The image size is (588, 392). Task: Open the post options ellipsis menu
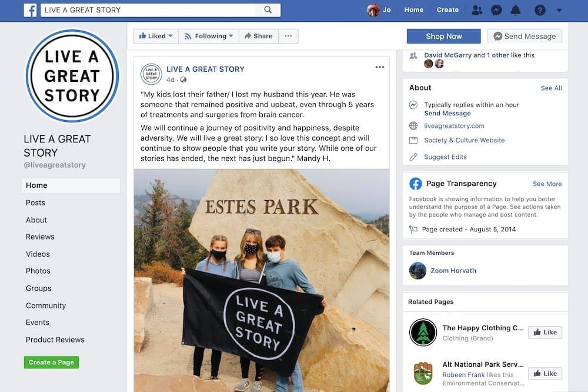click(x=380, y=67)
